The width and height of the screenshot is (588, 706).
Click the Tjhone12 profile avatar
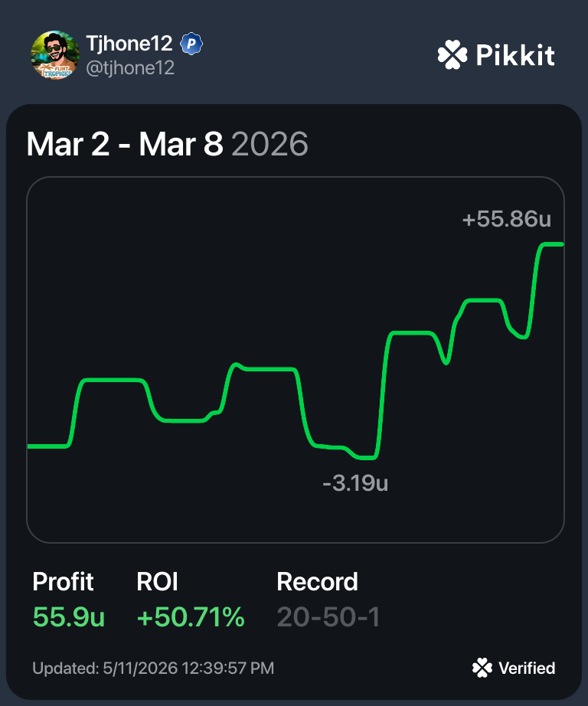click(55, 55)
